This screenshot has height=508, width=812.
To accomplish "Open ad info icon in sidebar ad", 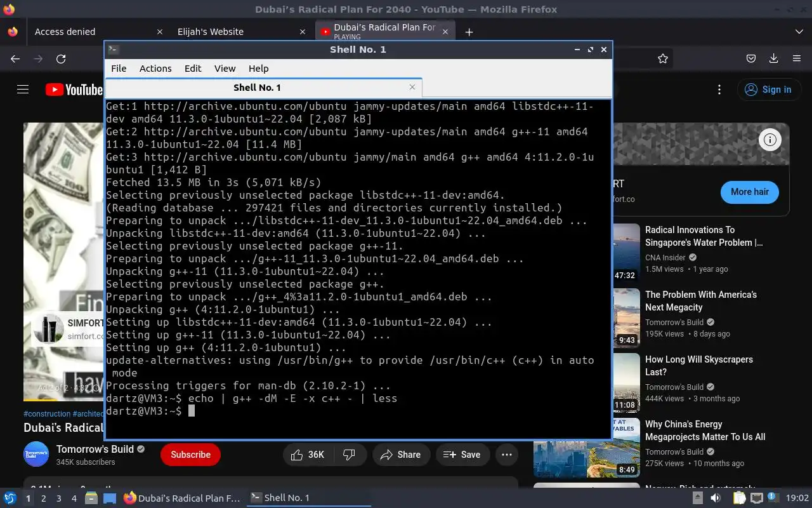I will (770, 140).
